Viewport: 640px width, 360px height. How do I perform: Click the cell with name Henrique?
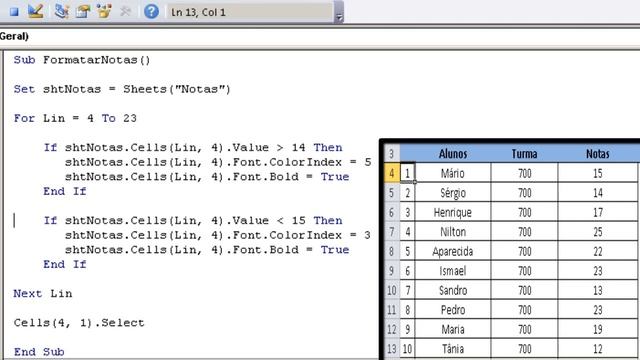click(453, 212)
